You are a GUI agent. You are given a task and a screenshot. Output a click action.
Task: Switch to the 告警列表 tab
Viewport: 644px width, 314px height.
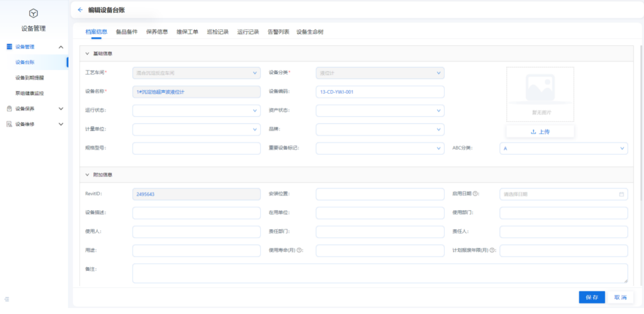(278, 32)
